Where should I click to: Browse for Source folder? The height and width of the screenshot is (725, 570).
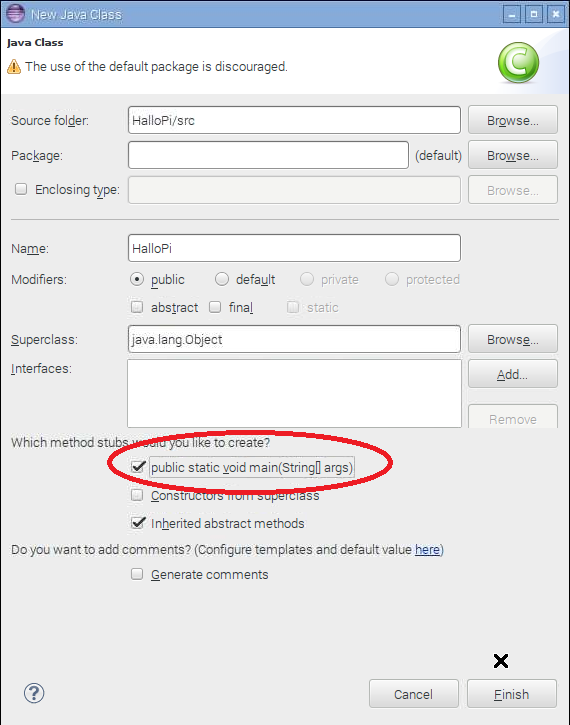coord(513,120)
